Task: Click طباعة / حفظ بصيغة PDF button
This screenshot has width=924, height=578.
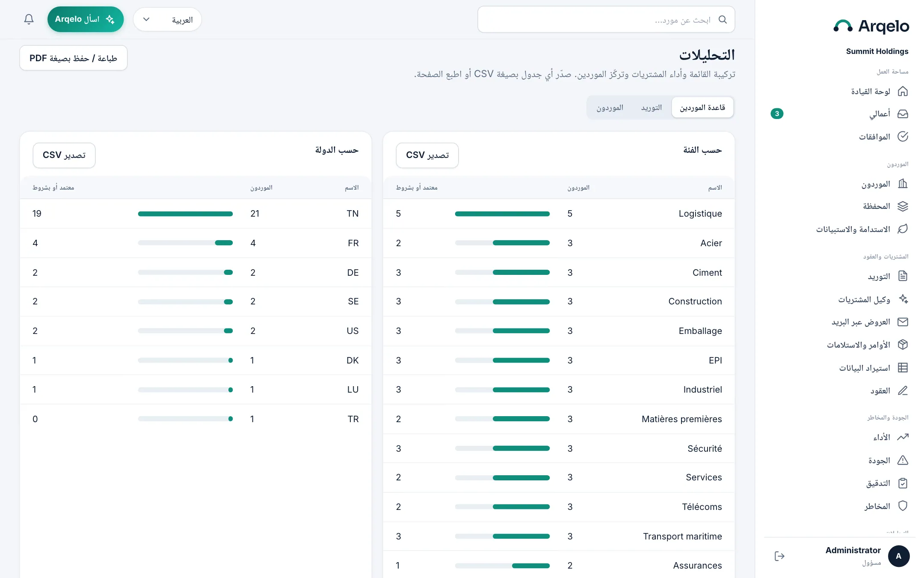Action: tap(74, 58)
